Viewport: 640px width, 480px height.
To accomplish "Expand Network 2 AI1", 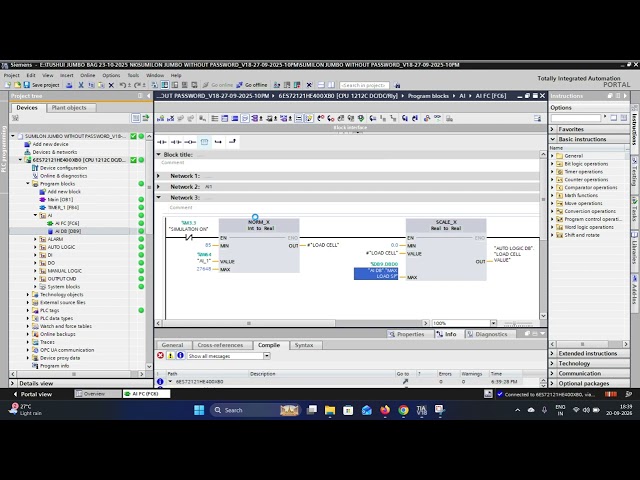I will click(159, 187).
